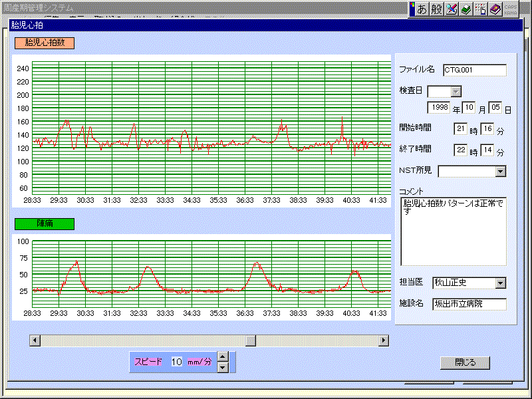532x399 pixels.
Task: Click the コメント label text
Action: coord(411,192)
